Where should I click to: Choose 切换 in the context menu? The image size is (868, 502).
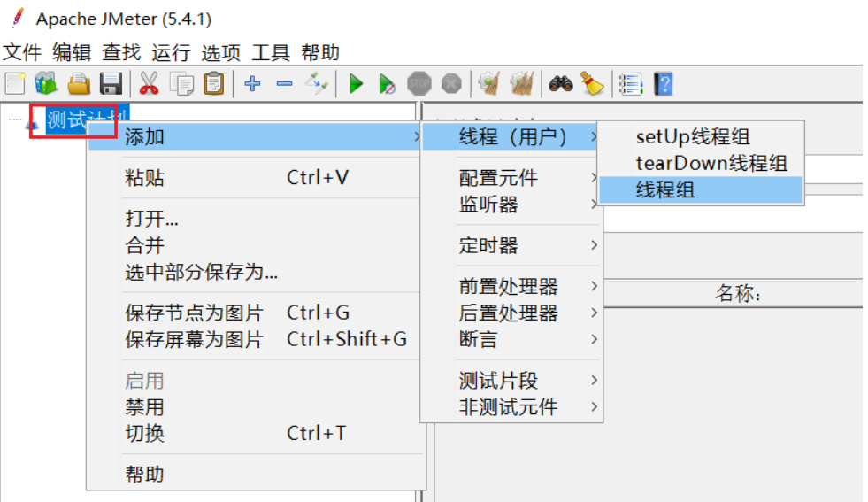tap(256, 433)
